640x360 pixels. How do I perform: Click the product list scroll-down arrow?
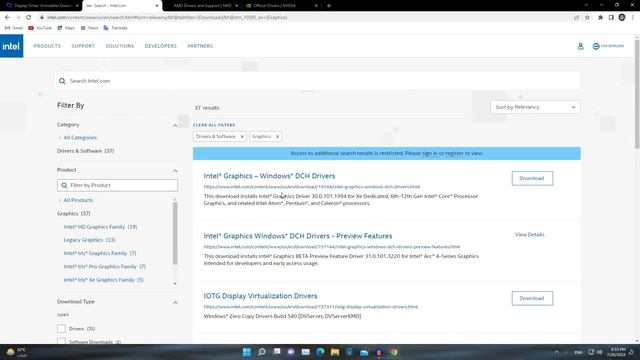click(175, 283)
